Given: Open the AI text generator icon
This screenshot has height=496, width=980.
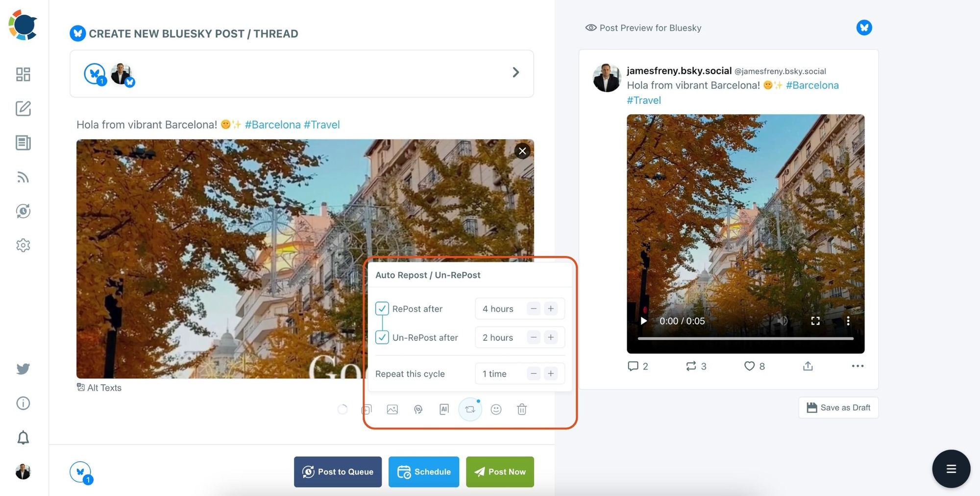Looking at the screenshot, I should pyautogui.click(x=444, y=409).
